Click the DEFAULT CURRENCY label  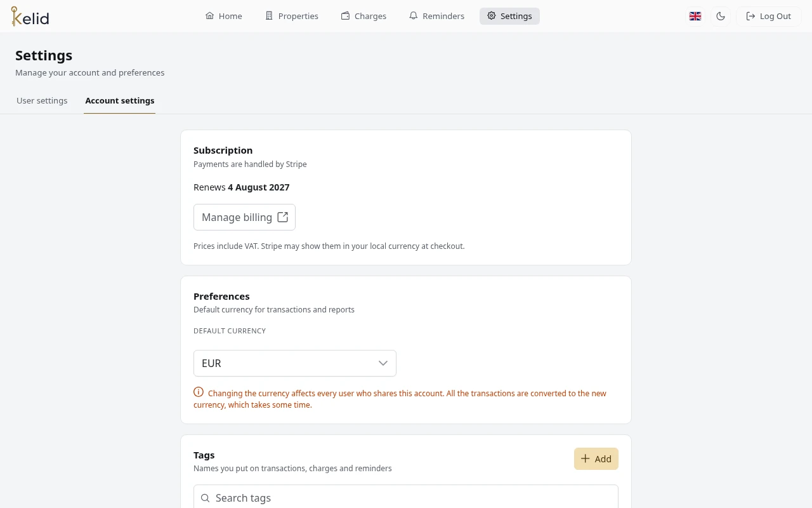pos(230,331)
